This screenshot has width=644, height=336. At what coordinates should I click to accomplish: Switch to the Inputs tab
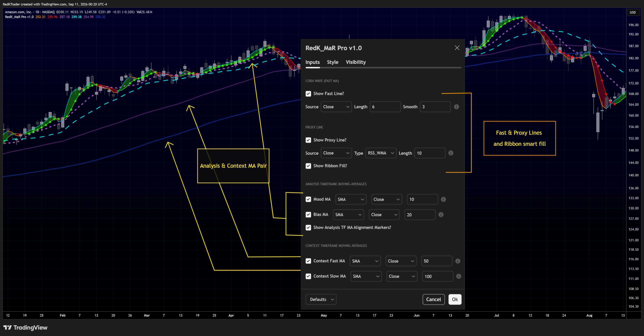[312, 62]
